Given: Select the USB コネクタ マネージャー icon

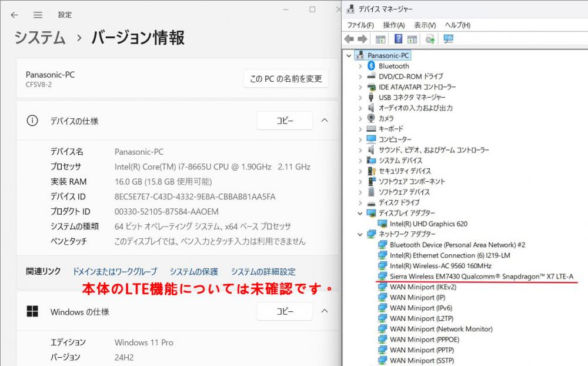Looking at the screenshot, I should (371, 97).
